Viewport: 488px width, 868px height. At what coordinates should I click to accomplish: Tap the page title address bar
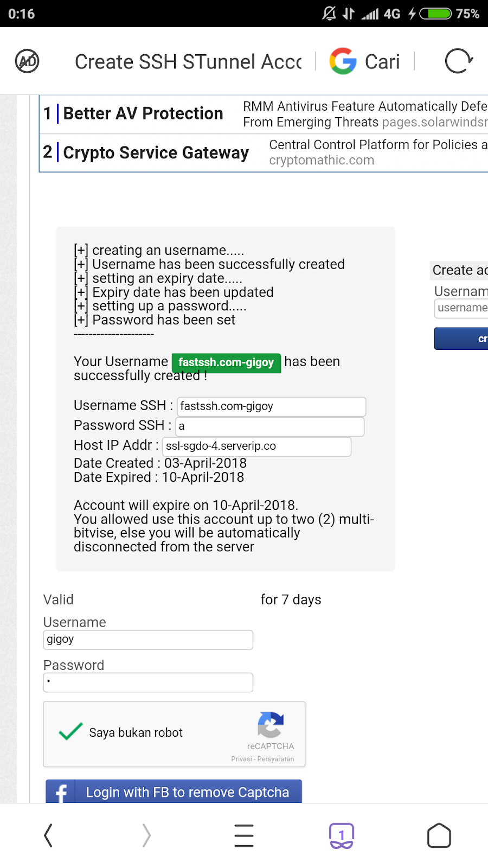(x=188, y=62)
